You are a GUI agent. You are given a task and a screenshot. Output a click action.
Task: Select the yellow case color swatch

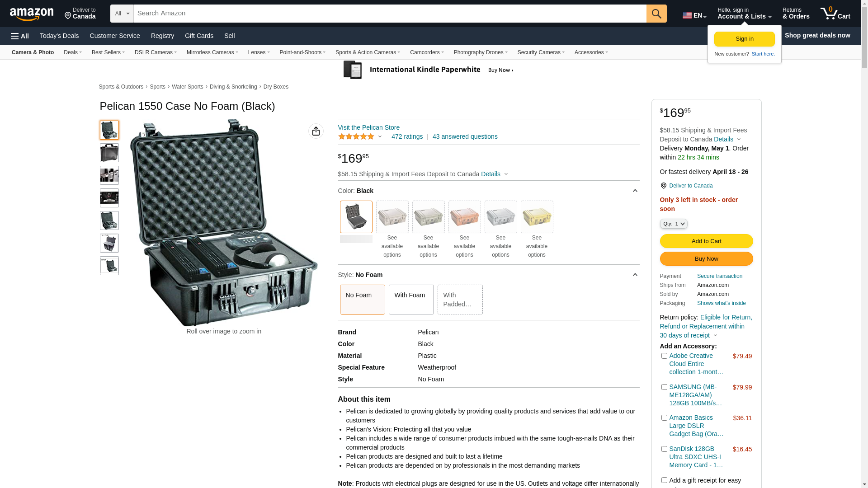537,217
